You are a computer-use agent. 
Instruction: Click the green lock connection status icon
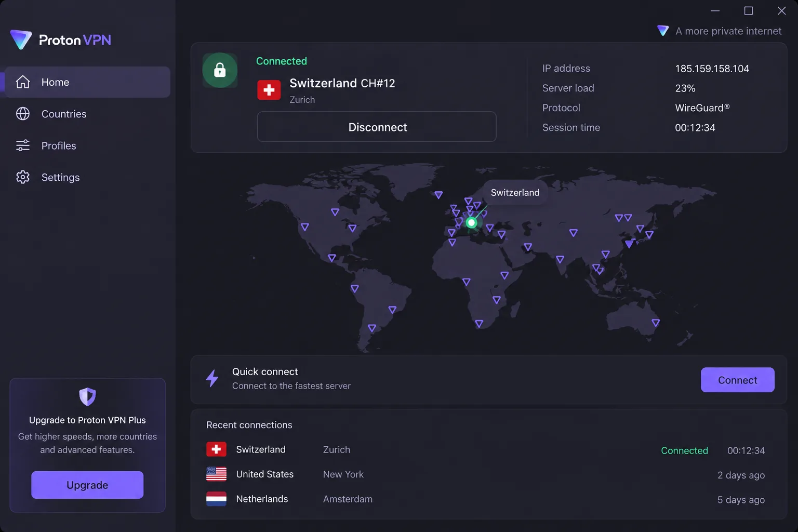point(220,70)
